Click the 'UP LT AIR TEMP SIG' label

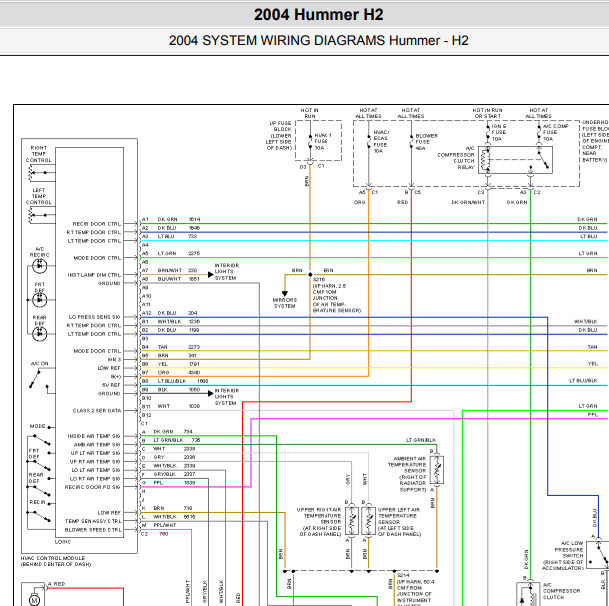96,453
